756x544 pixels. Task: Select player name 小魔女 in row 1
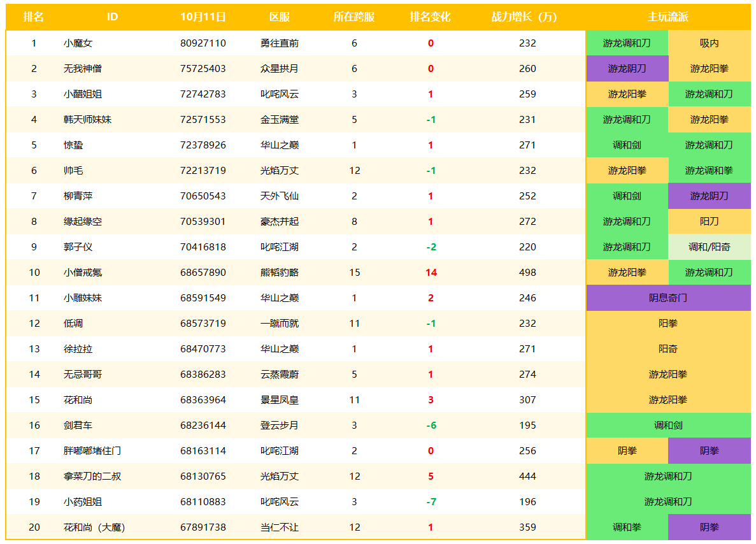tap(78, 43)
